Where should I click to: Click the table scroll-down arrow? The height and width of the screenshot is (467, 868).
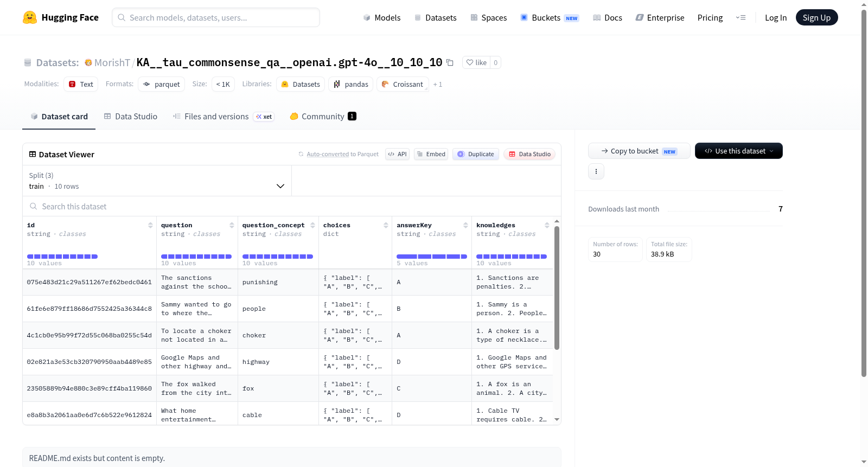click(x=557, y=419)
